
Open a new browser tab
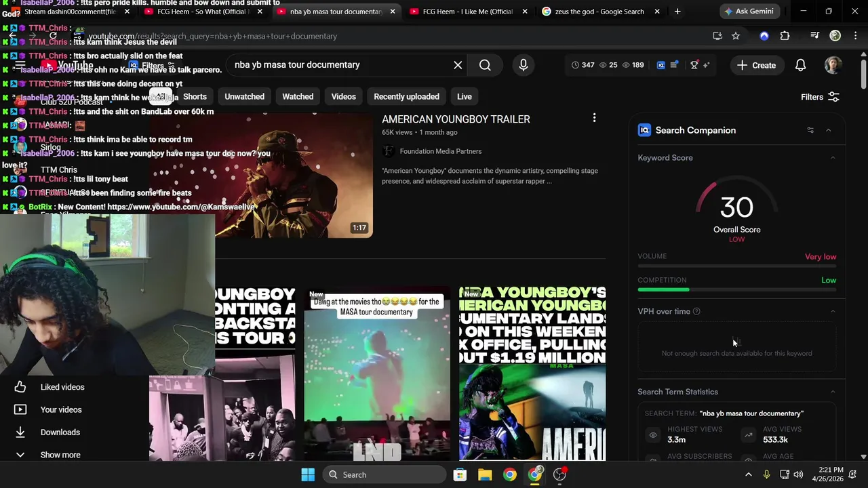(x=677, y=12)
